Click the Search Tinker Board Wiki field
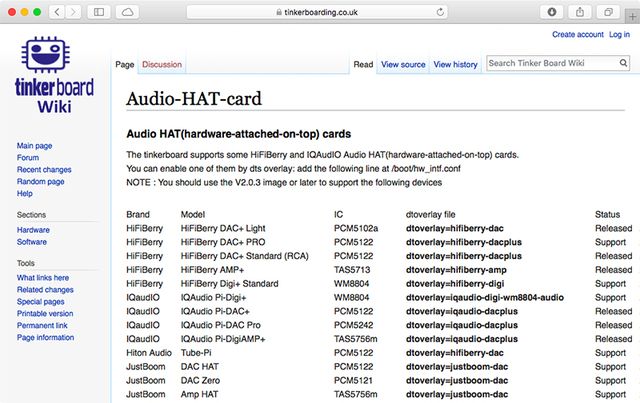This screenshot has height=403, width=640. pyautogui.click(x=548, y=64)
